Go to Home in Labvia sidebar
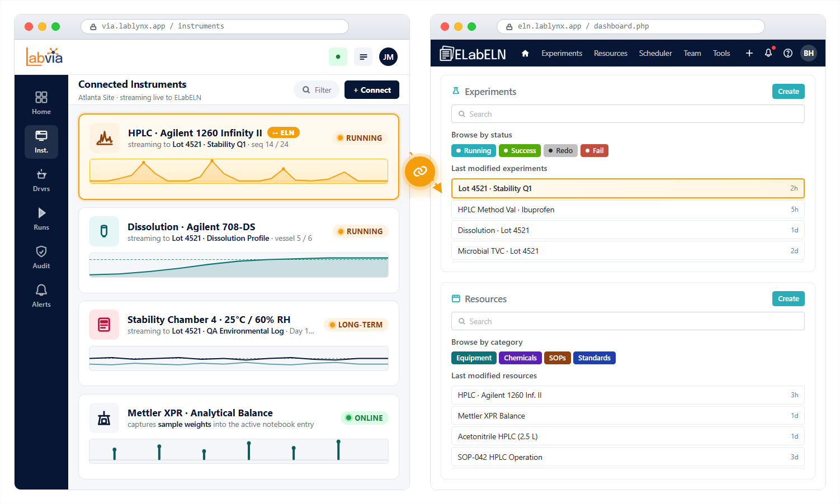The width and height of the screenshot is (840, 504). (41, 103)
